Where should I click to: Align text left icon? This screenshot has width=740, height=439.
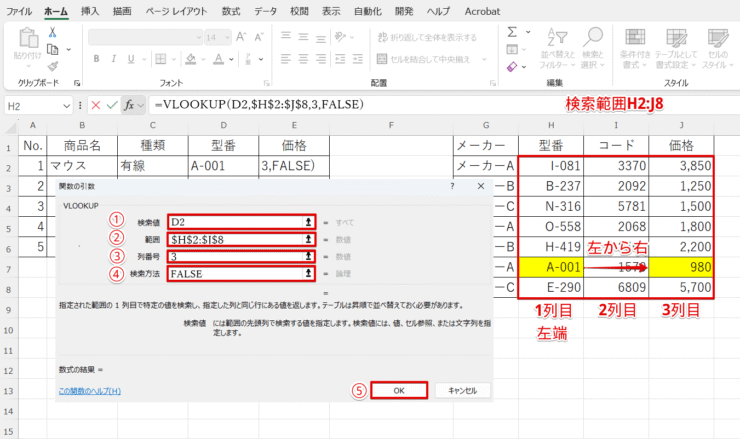point(286,59)
